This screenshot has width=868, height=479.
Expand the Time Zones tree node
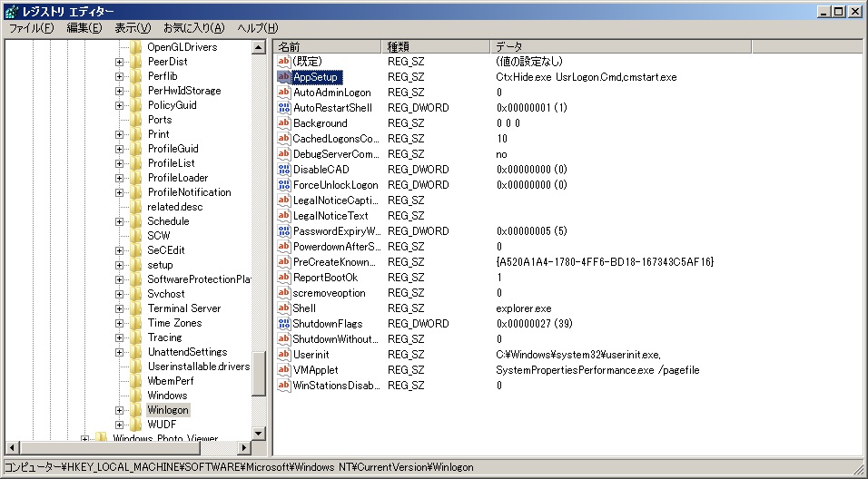[119, 323]
